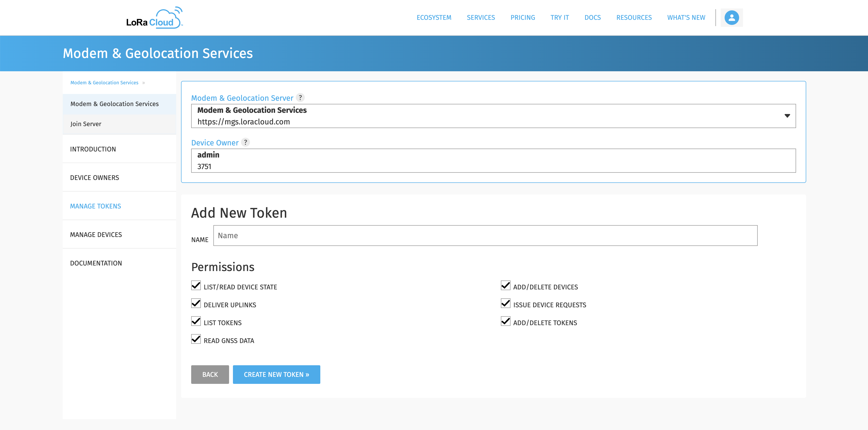The image size is (868, 430).
Task: Click the Back button
Action: click(x=210, y=374)
